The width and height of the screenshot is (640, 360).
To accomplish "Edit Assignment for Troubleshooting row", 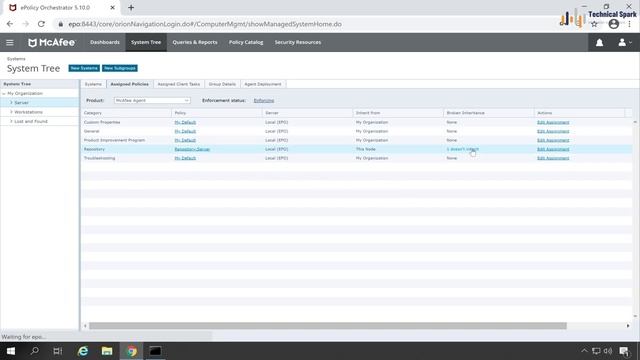I will click(x=553, y=158).
